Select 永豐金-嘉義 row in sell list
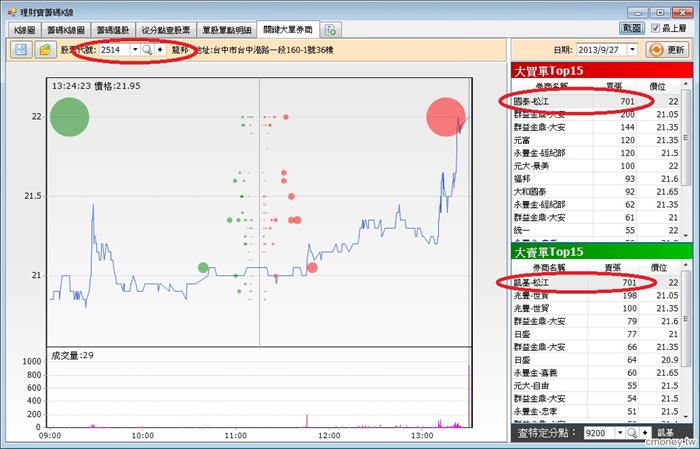The image size is (700, 449). click(596, 373)
